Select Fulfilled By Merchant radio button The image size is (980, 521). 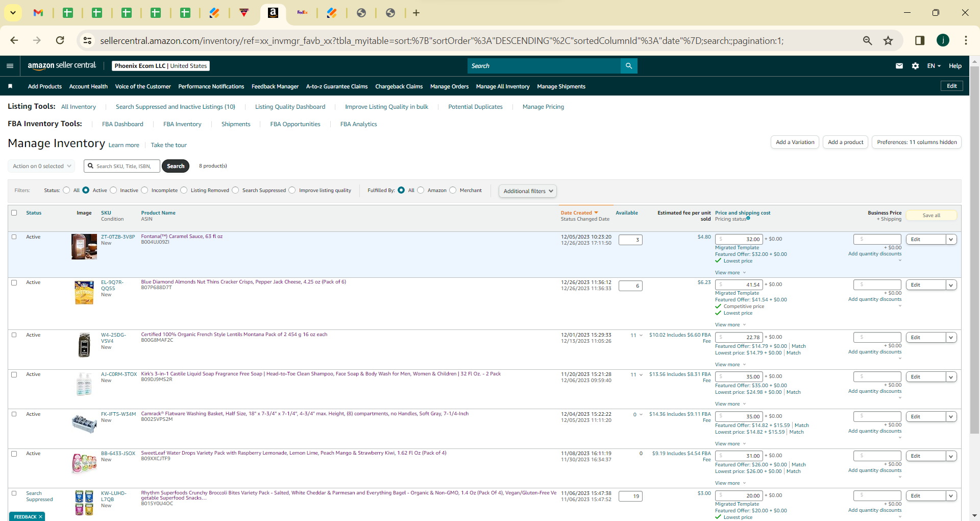coord(453,190)
